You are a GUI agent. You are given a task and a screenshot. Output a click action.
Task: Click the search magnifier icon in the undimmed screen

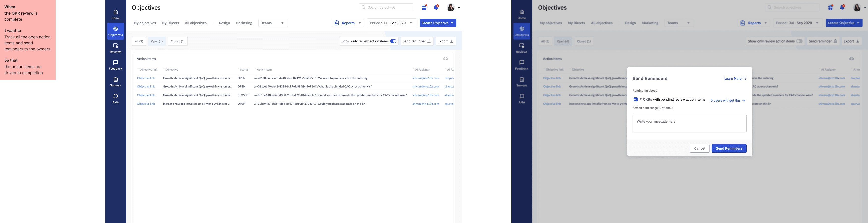tap(364, 7)
